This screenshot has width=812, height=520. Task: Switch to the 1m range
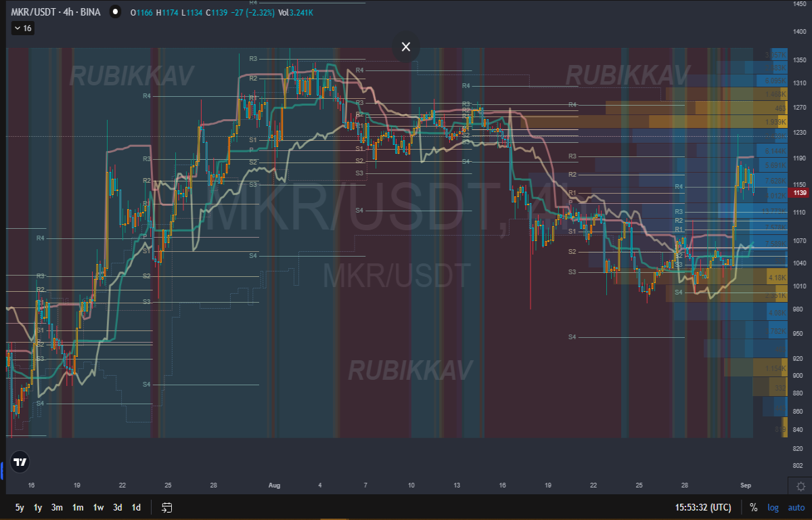click(78, 507)
